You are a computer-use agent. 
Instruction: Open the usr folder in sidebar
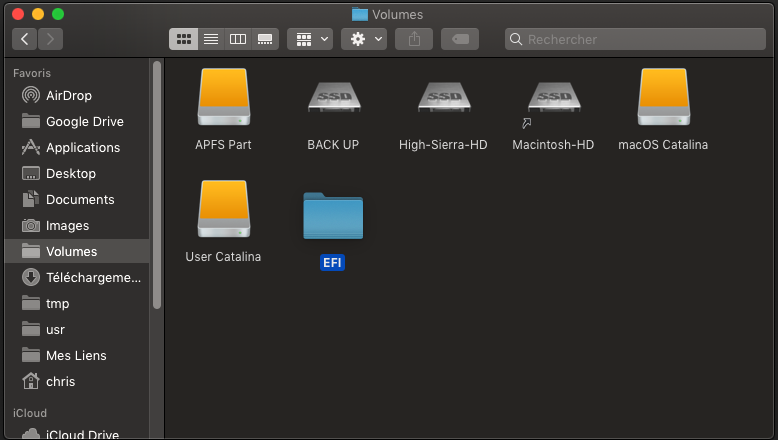click(77, 329)
